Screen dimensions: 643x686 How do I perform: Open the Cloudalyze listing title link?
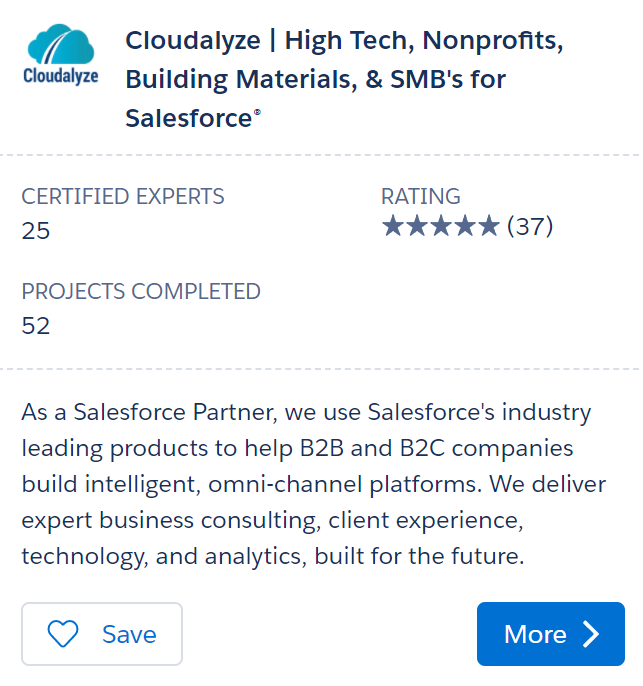(344, 79)
